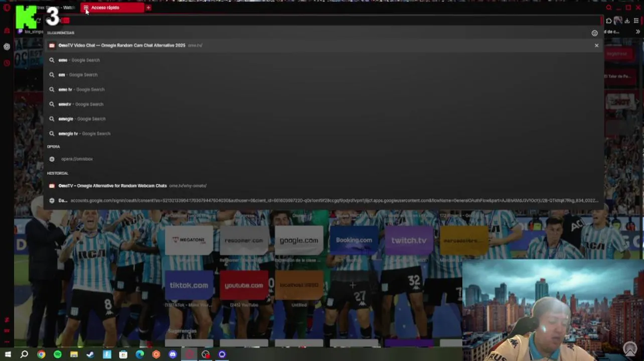Open the sidebar history clock icon

point(7,63)
